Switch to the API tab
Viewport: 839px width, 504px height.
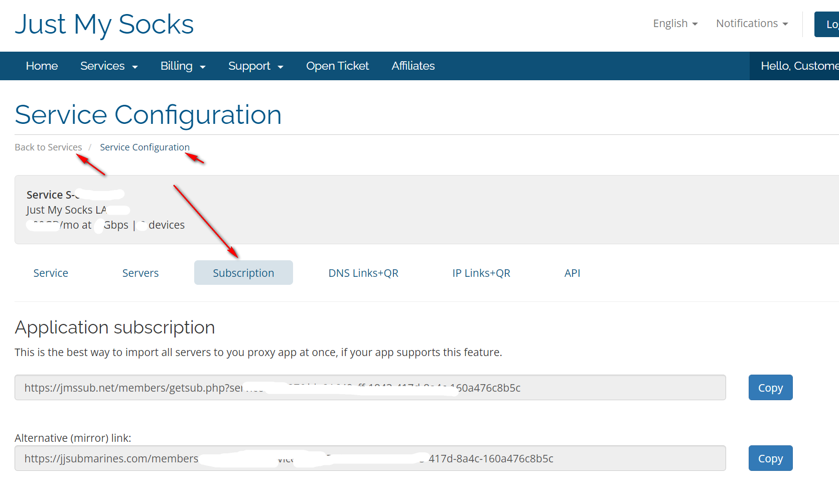[x=572, y=273]
